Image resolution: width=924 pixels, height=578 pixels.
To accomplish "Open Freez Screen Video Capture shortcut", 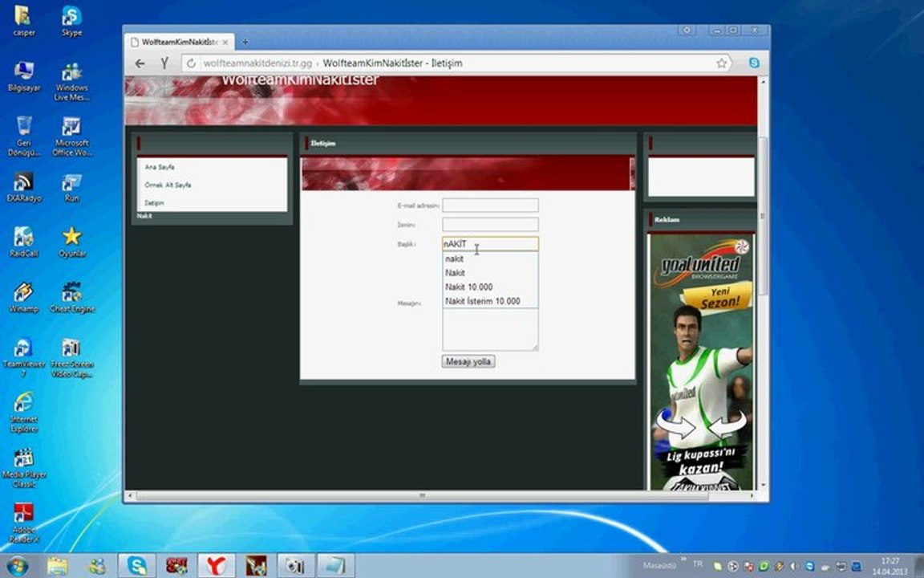I will 72,356.
